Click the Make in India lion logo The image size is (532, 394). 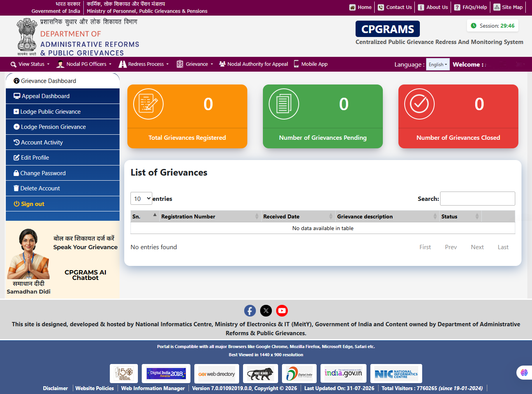pos(261,374)
